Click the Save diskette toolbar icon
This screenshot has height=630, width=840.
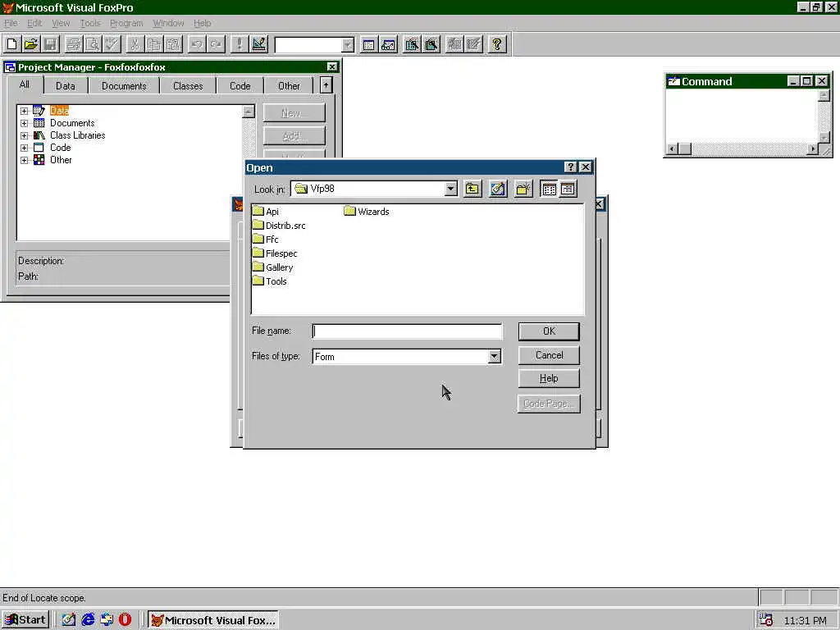click(50, 44)
